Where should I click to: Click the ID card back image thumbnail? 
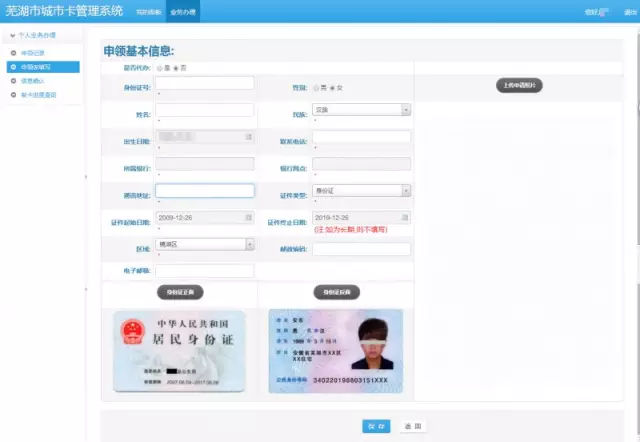pyautogui.click(x=335, y=350)
